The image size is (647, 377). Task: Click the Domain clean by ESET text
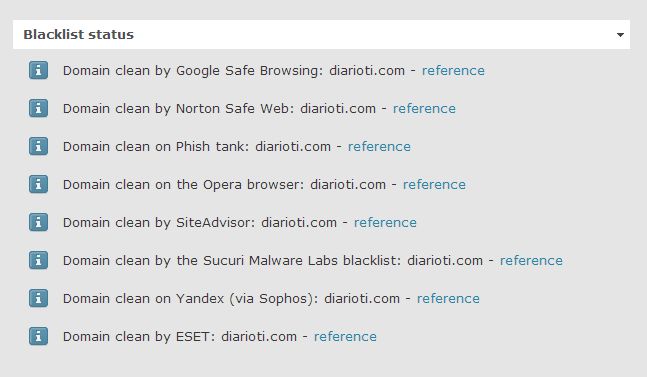(x=139, y=337)
